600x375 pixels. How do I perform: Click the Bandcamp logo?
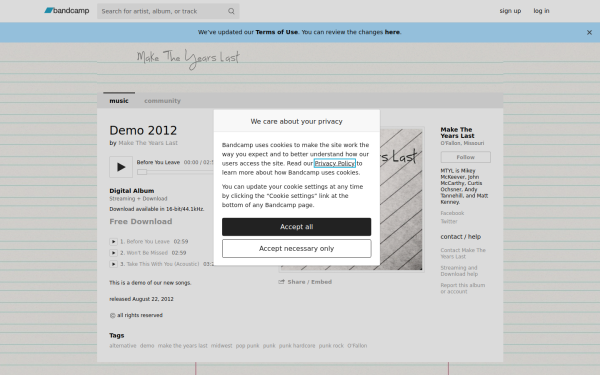point(67,11)
